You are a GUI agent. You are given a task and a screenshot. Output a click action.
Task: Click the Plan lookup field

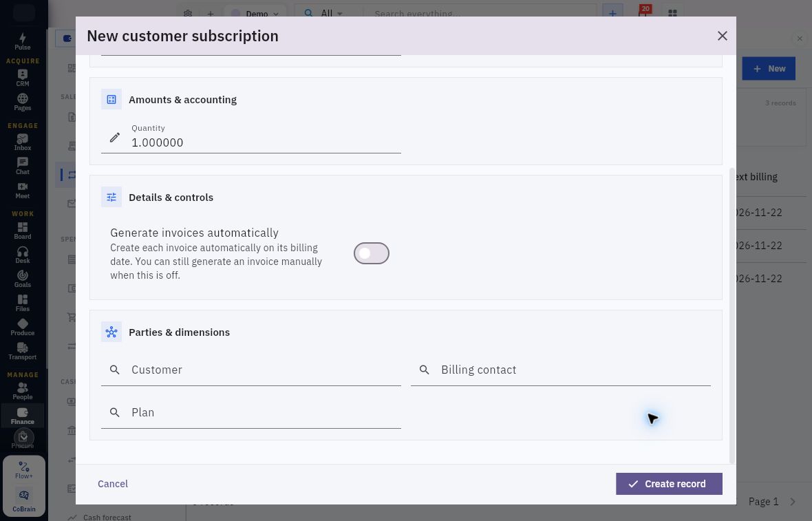(251, 412)
